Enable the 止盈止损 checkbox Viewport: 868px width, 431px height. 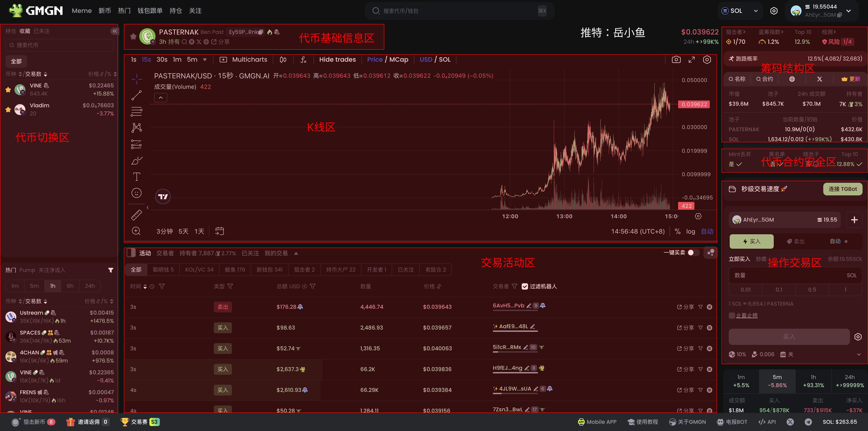pos(731,316)
